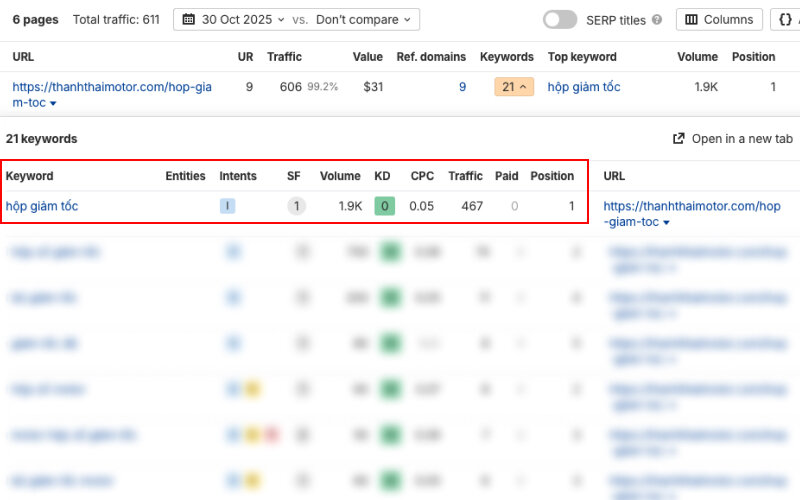Click the Keyword column header in keywords table
The width and height of the screenshot is (800, 500).
point(30,176)
